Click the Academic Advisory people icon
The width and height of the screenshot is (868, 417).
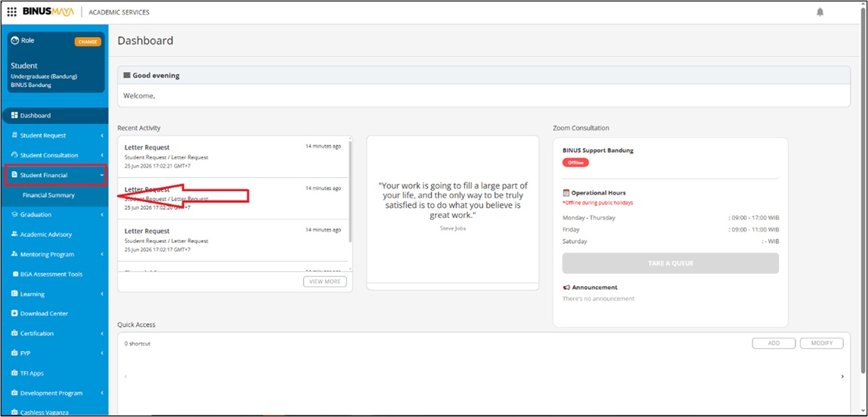click(15, 235)
